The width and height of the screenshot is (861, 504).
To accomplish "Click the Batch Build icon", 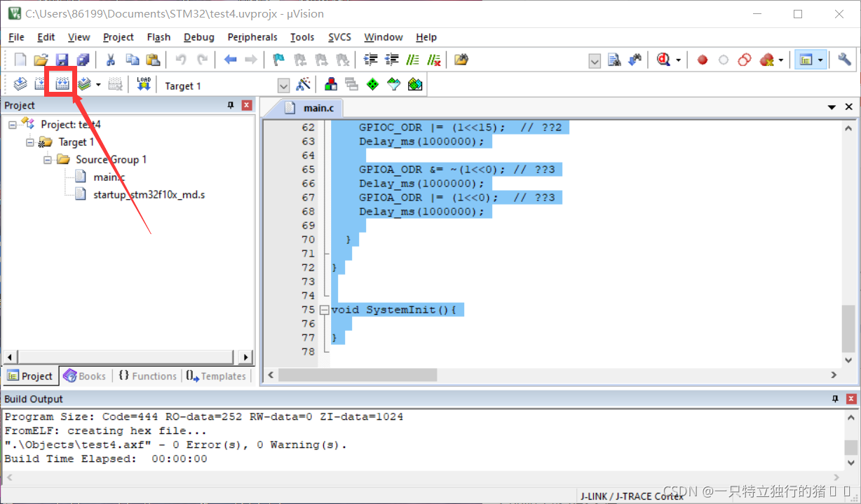I will 85,85.
